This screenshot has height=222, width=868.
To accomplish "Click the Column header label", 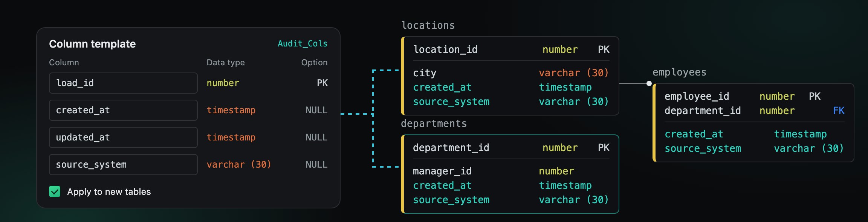I will (64, 63).
